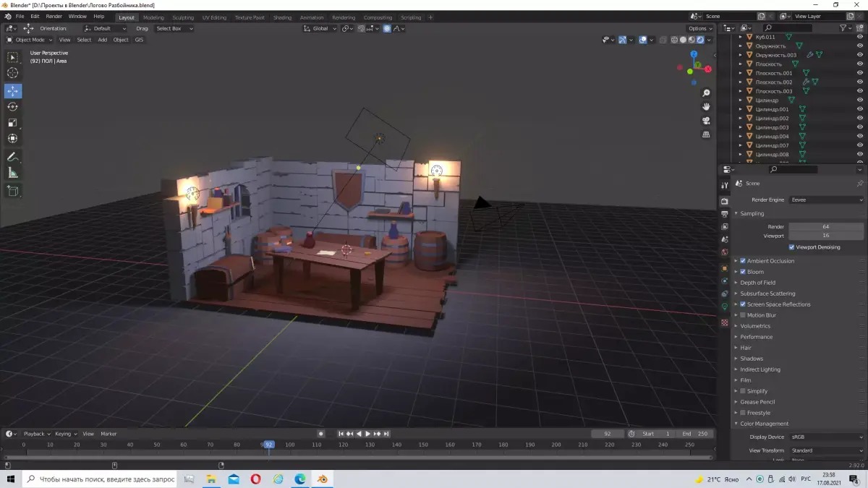
Task: Click the zoom view magnifier icon
Action: [x=706, y=93]
